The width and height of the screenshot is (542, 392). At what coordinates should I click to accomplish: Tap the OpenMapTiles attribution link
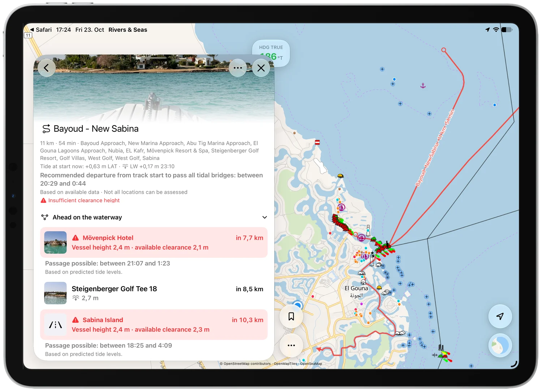click(x=285, y=363)
